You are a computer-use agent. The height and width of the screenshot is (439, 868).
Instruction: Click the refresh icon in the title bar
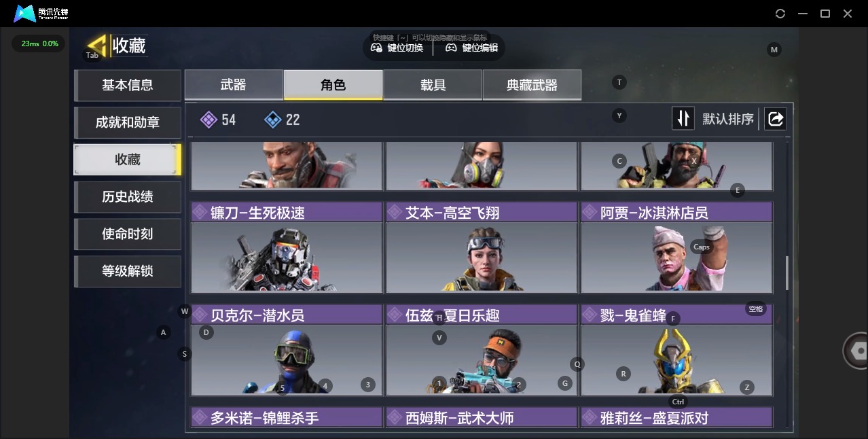pyautogui.click(x=780, y=14)
